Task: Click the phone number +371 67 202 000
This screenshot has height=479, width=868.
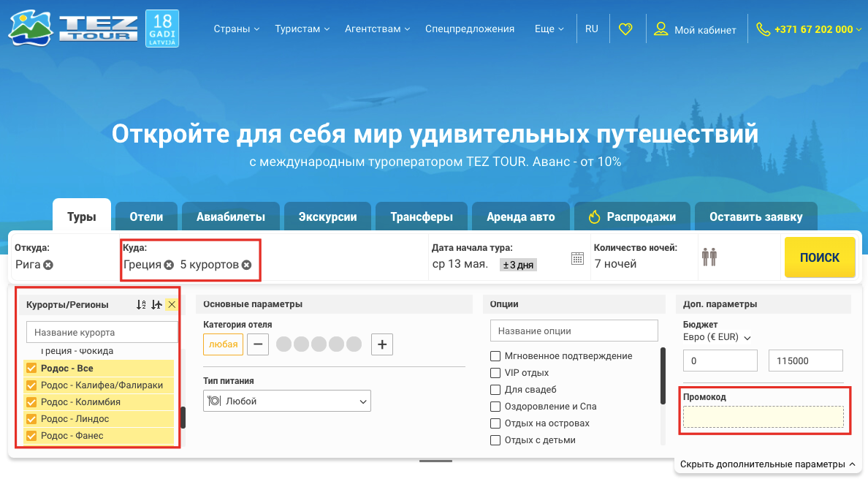Action: click(x=814, y=29)
